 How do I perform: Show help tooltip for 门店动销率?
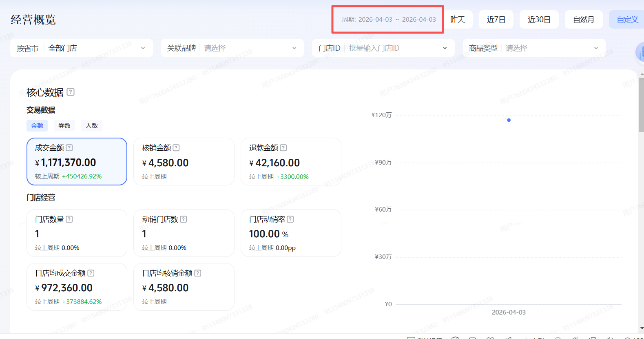pos(290,219)
